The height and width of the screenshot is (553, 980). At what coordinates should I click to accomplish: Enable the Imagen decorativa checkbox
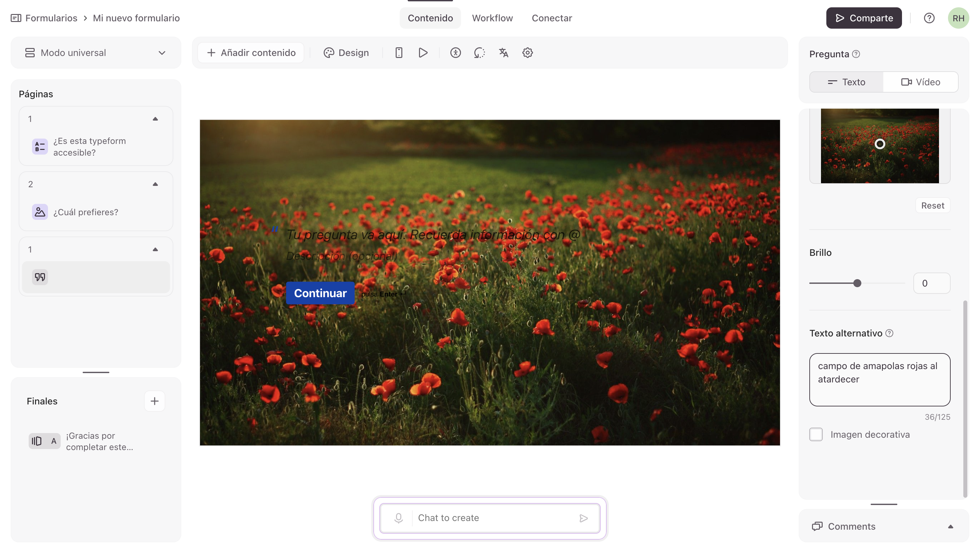point(816,434)
